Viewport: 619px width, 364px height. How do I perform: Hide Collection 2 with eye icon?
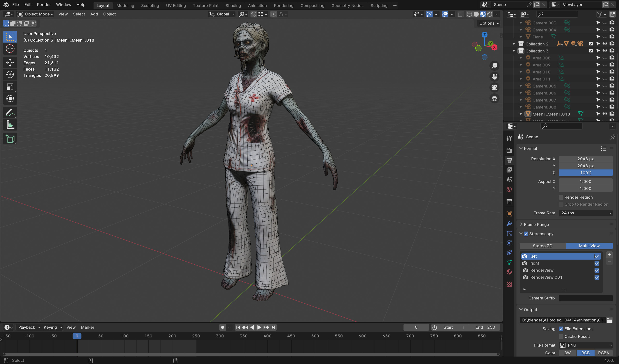pyautogui.click(x=605, y=44)
